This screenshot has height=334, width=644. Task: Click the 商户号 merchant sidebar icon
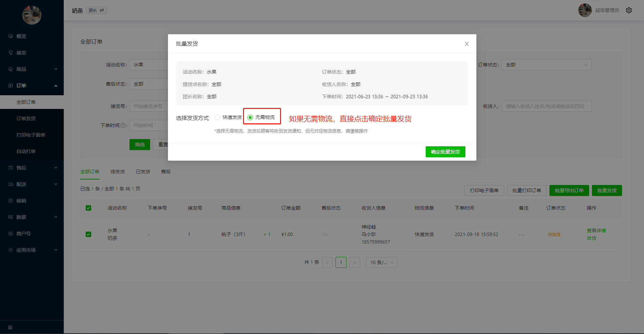[11, 234]
